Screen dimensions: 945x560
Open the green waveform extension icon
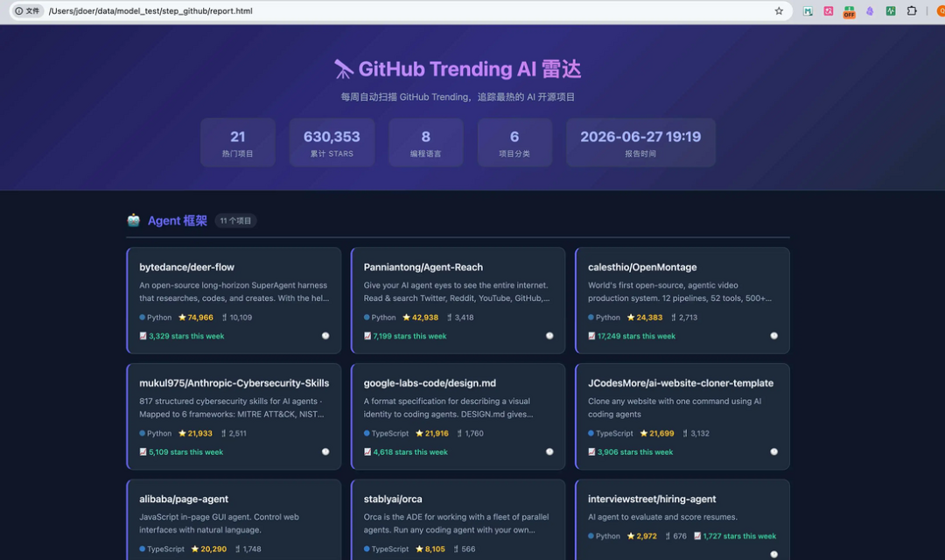click(890, 10)
